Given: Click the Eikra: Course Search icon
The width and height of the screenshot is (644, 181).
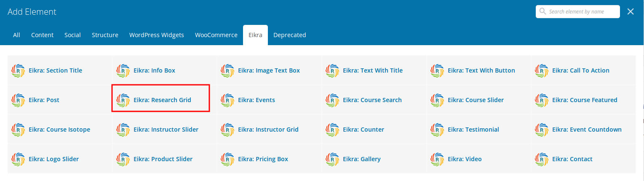Looking at the screenshot, I should click(332, 100).
